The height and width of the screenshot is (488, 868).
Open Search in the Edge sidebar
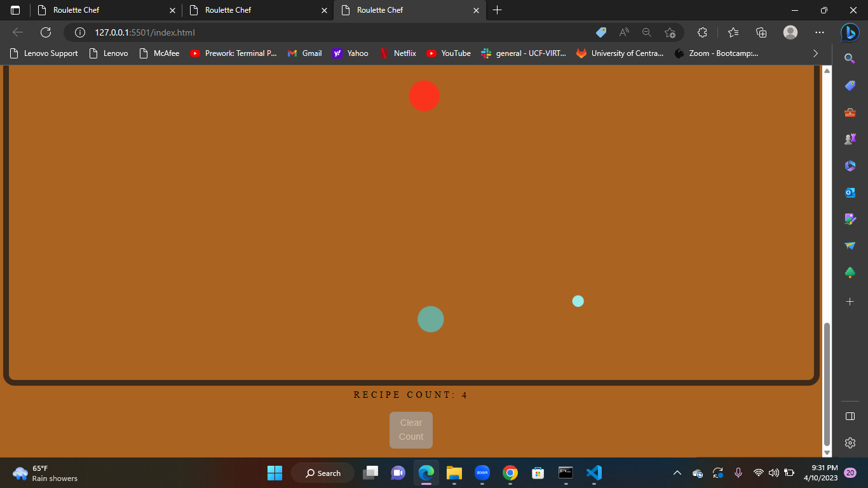tap(850, 58)
